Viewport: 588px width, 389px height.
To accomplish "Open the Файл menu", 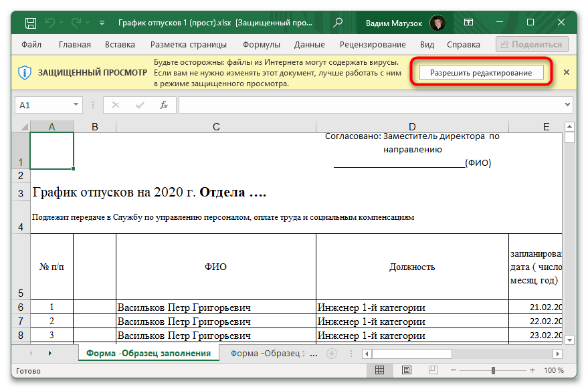I will click(x=31, y=45).
